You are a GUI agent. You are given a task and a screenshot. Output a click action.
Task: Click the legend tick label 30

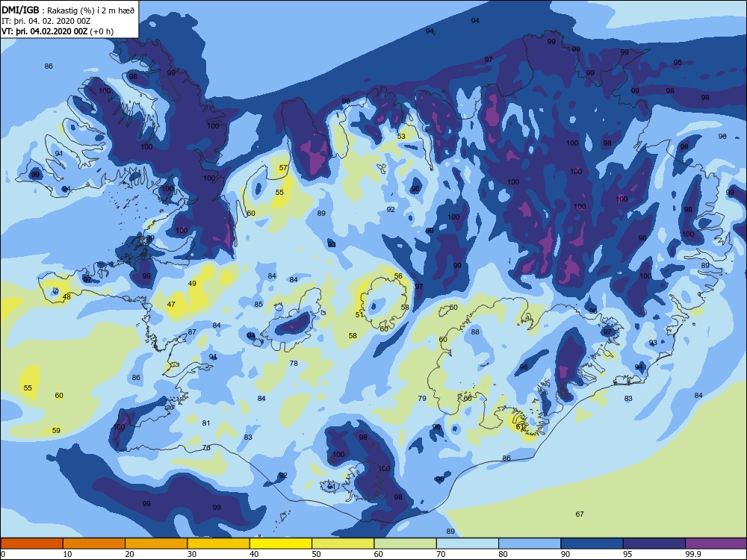tap(192, 554)
